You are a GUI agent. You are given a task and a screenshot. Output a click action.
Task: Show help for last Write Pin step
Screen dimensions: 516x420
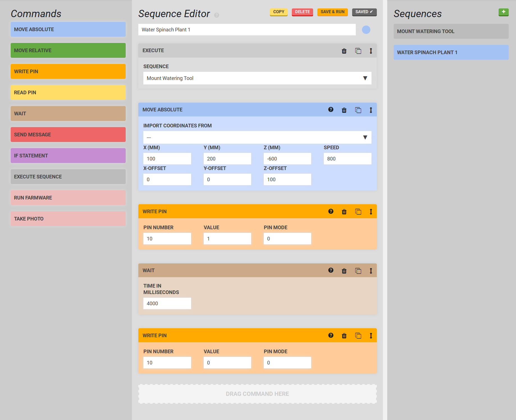pos(331,336)
